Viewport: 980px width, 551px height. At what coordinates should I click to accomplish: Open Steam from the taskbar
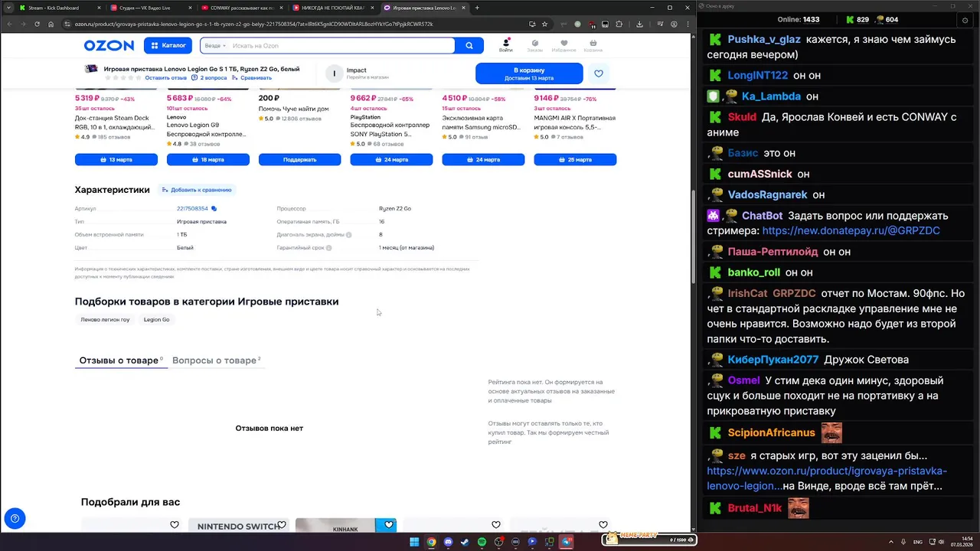pos(465,542)
